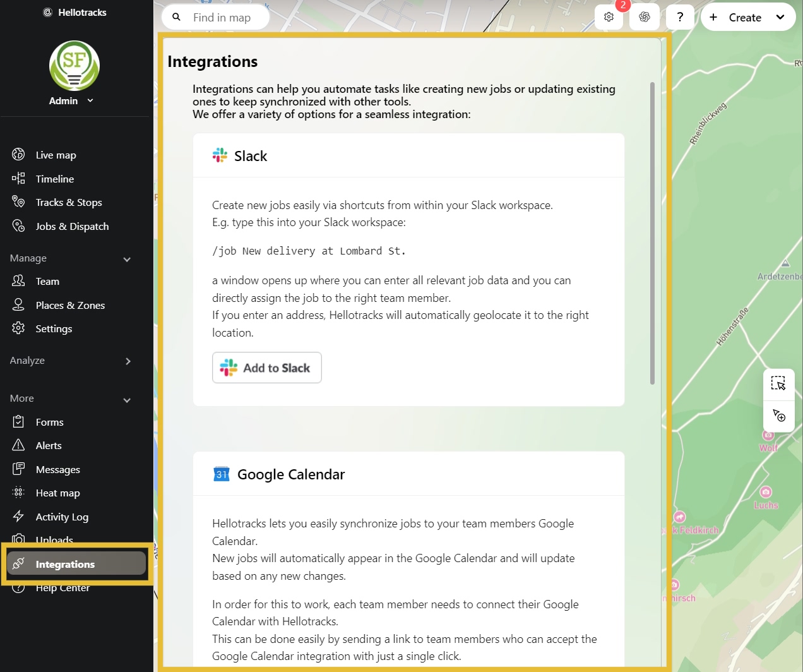The image size is (803, 672).
Task: Click the Jobs & Dispatch icon
Action: 18,225
